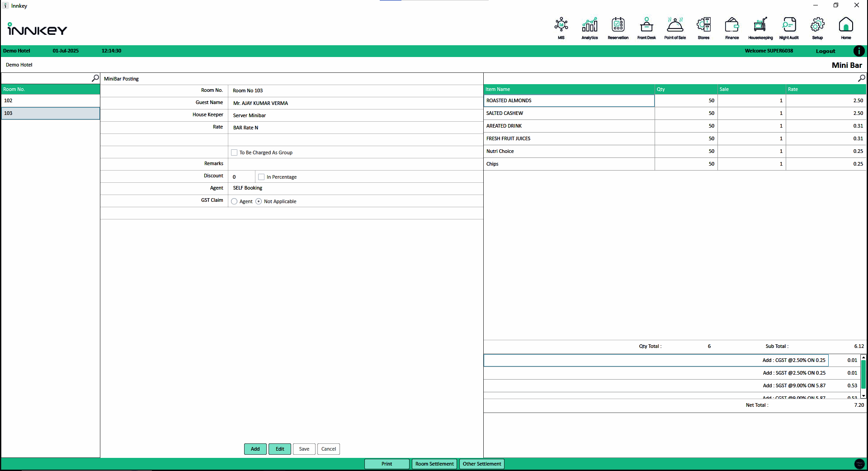Click the Logout link
This screenshot has width=868, height=471.
826,51
